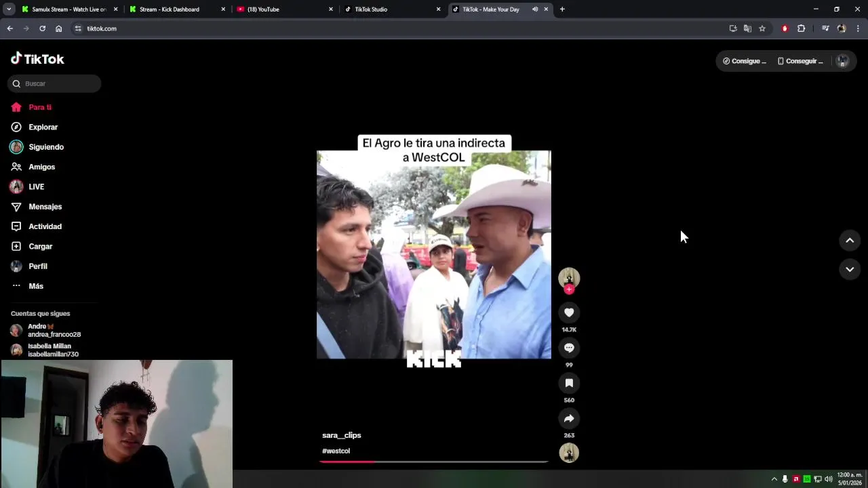This screenshot has height=488, width=868.
Task: Open volume control in system tray
Action: pos(828,479)
